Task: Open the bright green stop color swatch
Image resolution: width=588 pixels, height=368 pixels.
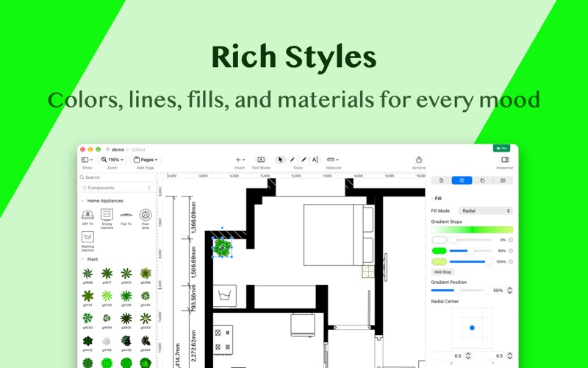Action: point(439,250)
